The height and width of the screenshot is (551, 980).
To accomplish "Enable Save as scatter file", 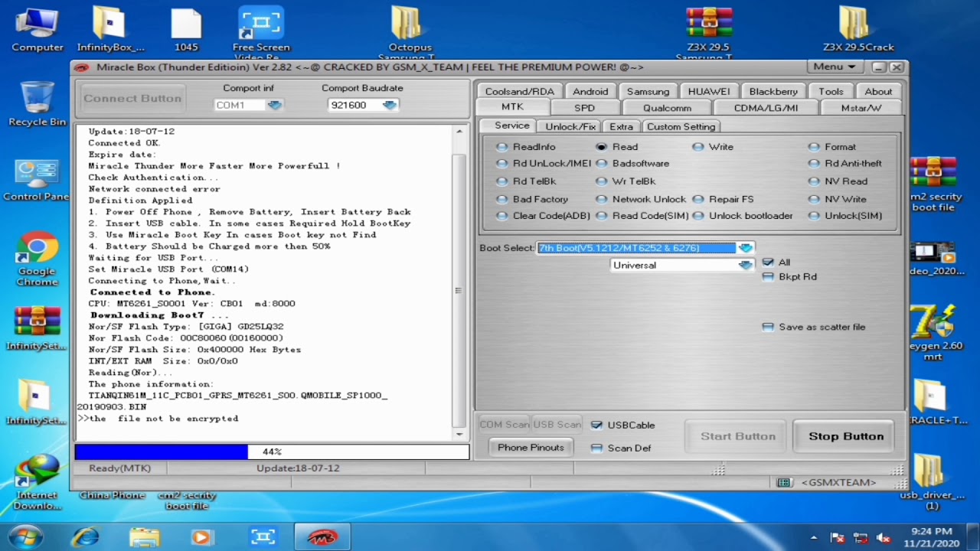I will coord(768,327).
